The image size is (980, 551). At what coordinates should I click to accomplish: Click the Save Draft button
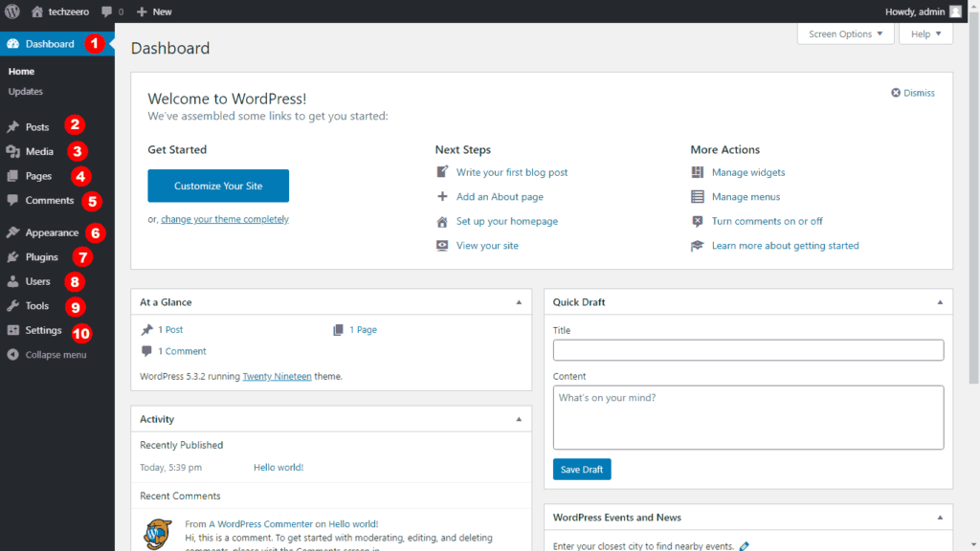(x=582, y=469)
